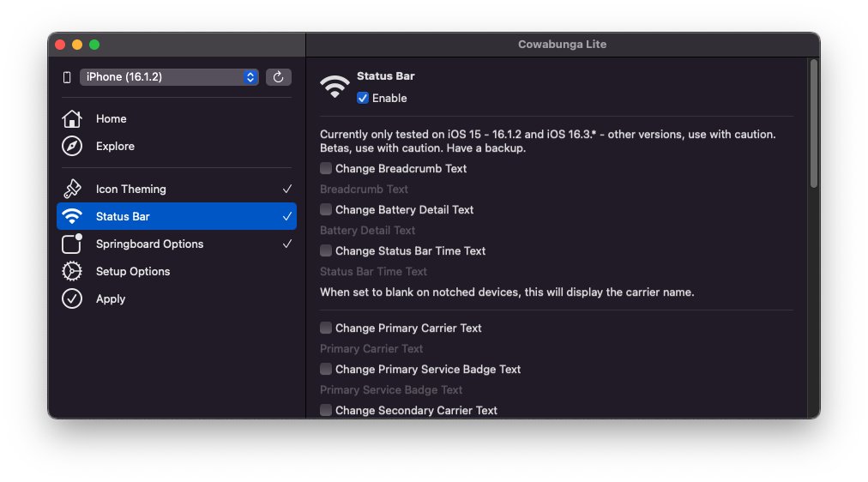The height and width of the screenshot is (482, 868).
Task: Enable Change Breadcrumb Text checkbox
Action: coord(326,168)
